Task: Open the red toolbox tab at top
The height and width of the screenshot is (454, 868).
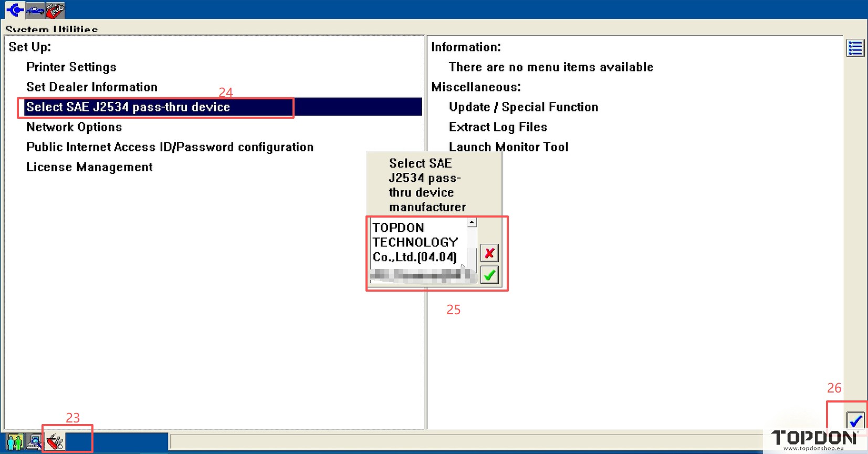Action: point(55,9)
